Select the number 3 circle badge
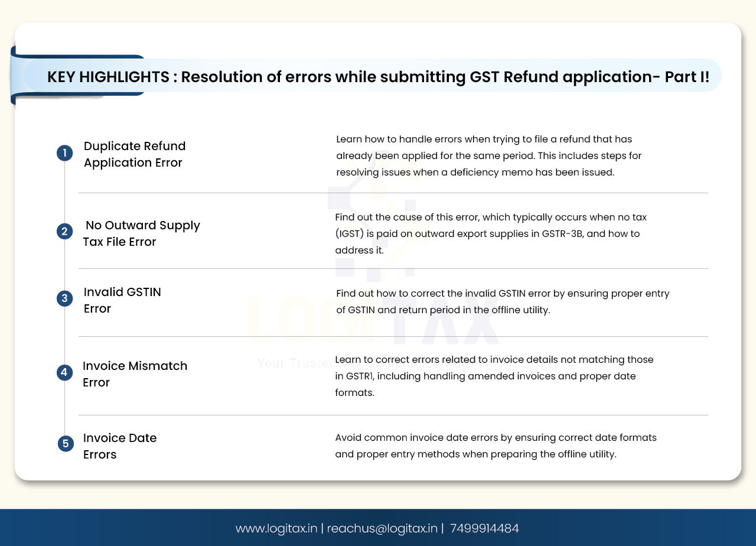This screenshot has width=756, height=546. click(x=64, y=298)
